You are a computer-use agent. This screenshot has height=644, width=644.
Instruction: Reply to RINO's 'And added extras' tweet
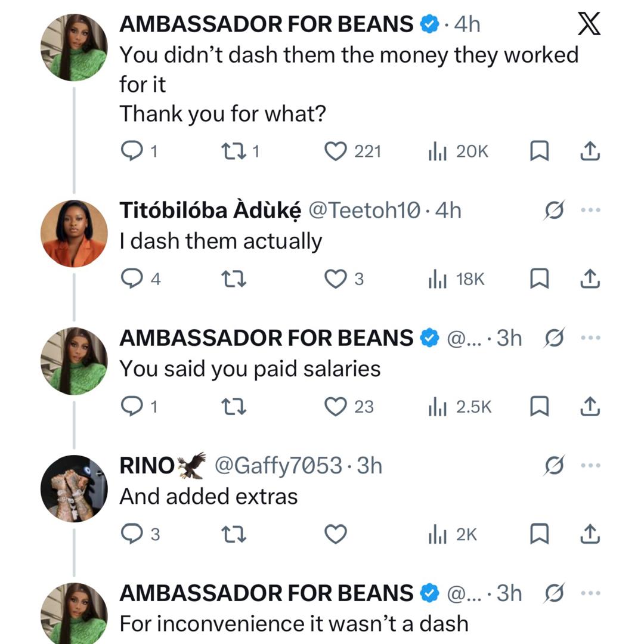(x=132, y=535)
